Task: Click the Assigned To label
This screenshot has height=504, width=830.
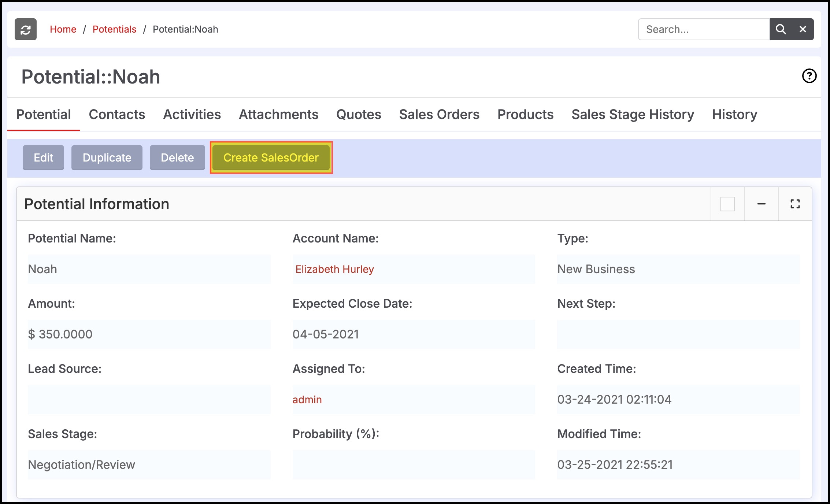Action: tap(329, 369)
